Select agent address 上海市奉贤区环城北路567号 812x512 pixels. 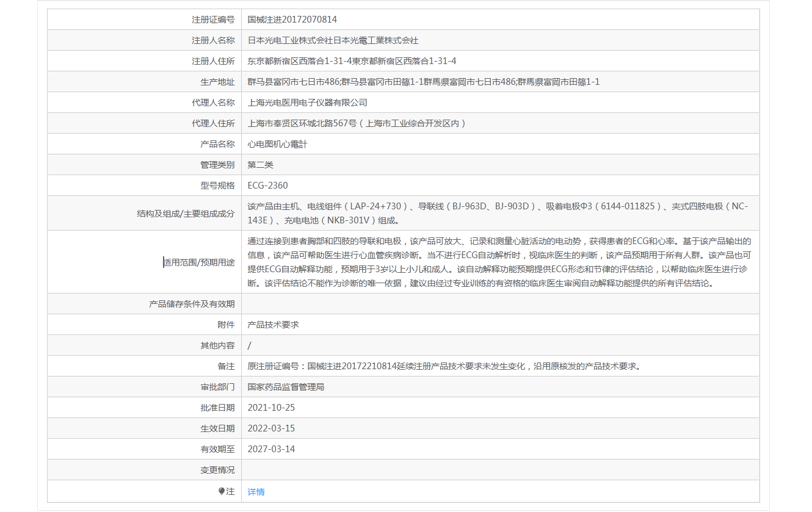coord(302,123)
